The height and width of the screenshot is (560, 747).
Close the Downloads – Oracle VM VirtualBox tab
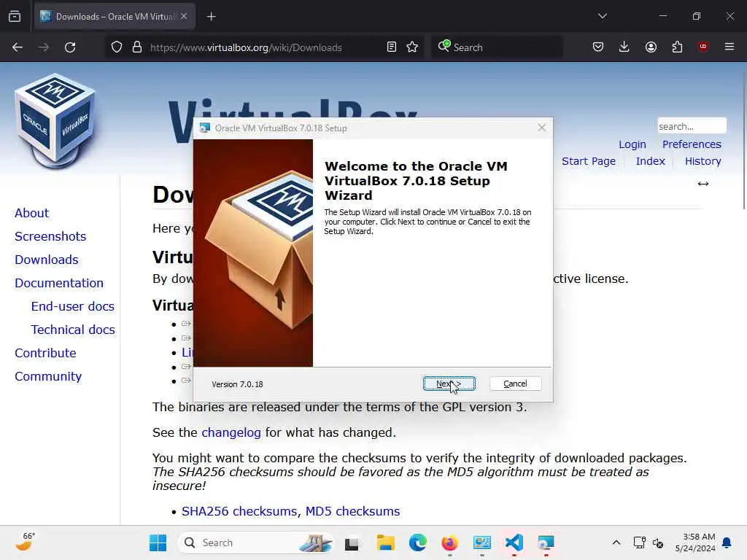click(184, 17)
